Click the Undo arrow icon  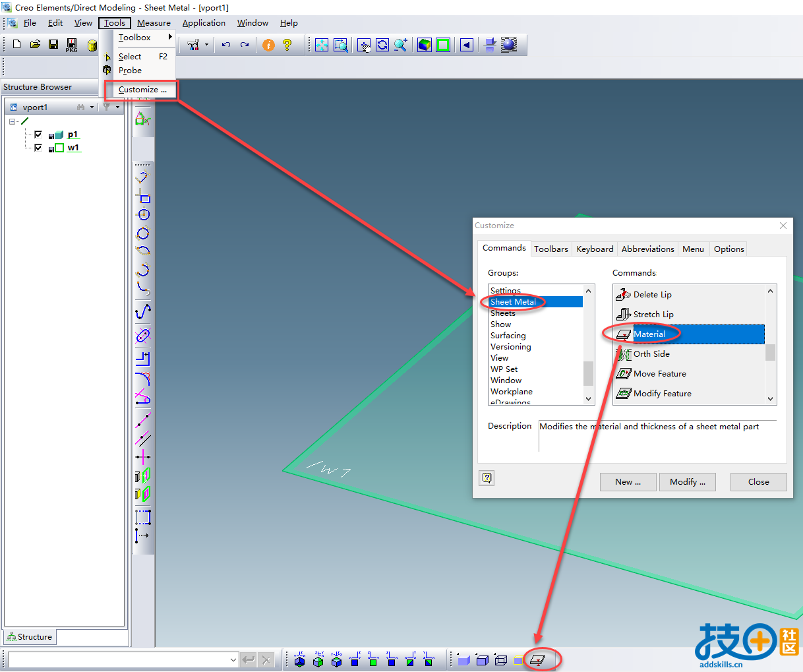coord(226,45)
